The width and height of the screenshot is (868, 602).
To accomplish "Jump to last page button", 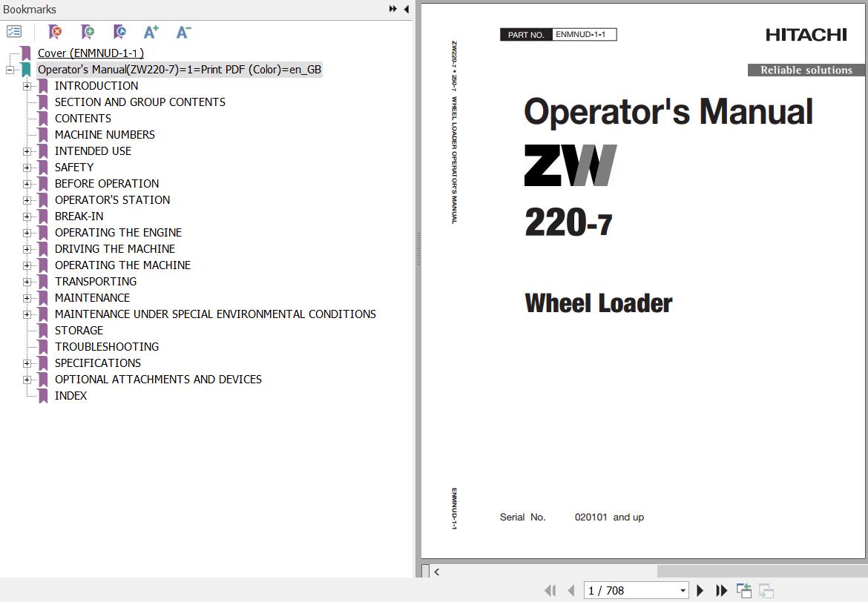I will click(721, 590).
